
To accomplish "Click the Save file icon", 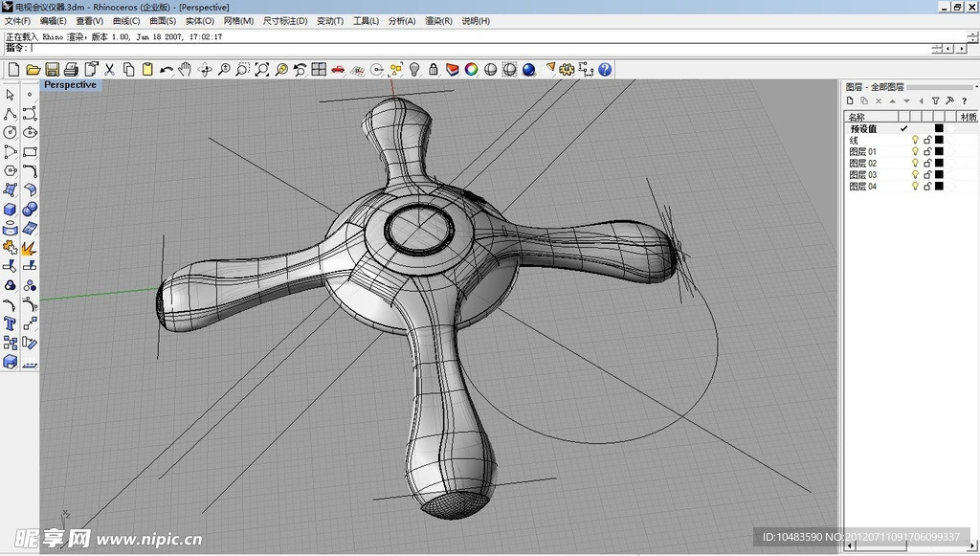I will [52, 70].
